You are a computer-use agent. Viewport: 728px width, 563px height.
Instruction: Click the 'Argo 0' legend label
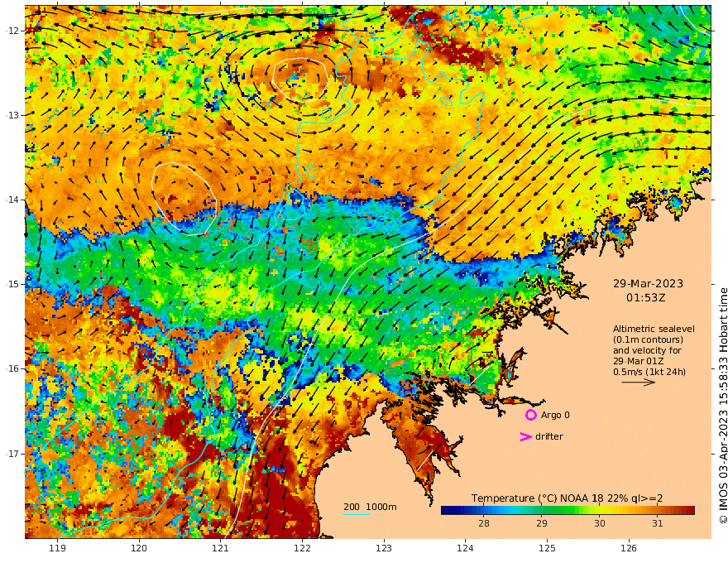[x=555, y=415]
